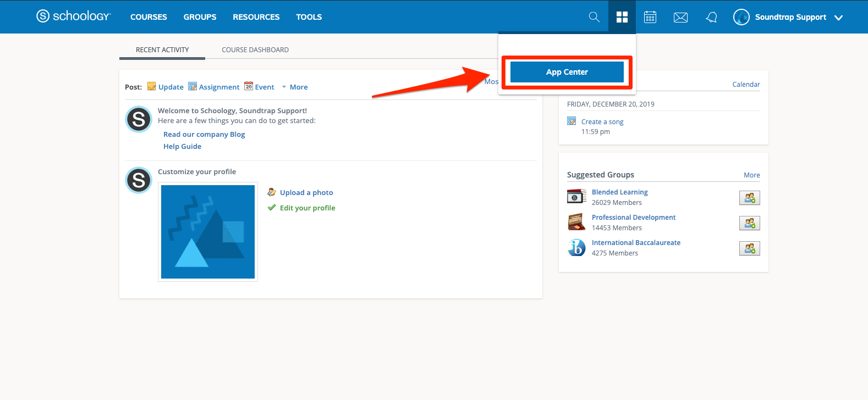Click the Upload a photo icon
Image resolution: width=868 pixels, height=400 pixels.
tap(272, 192)
